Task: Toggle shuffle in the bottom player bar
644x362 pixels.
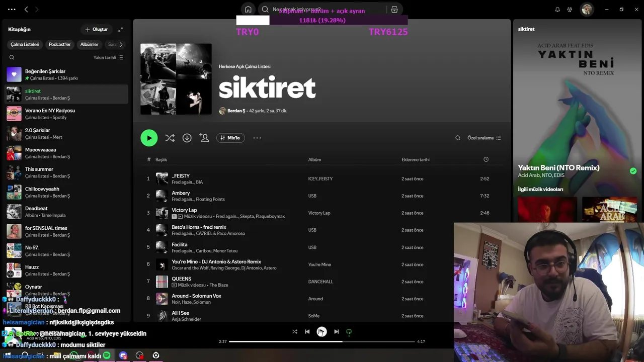Action: pyautogui.click(x=295, y=331)
